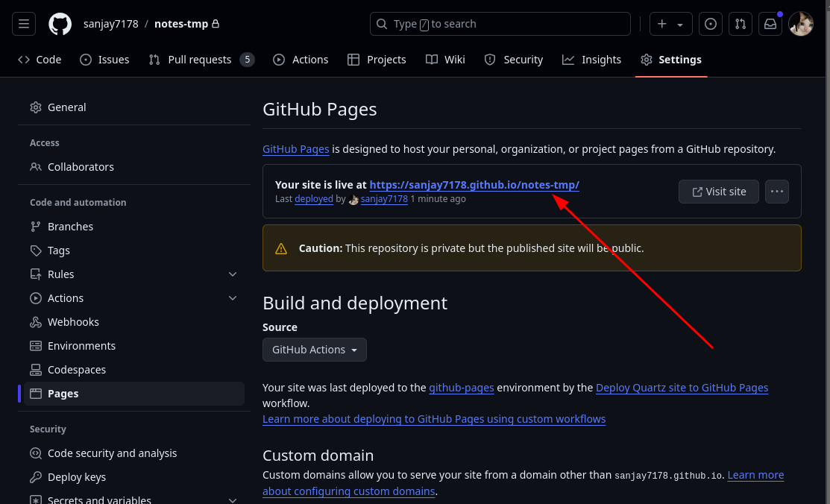Open the hamburger navigation menu
Viewport: 830px width, 504px height.
23,24
